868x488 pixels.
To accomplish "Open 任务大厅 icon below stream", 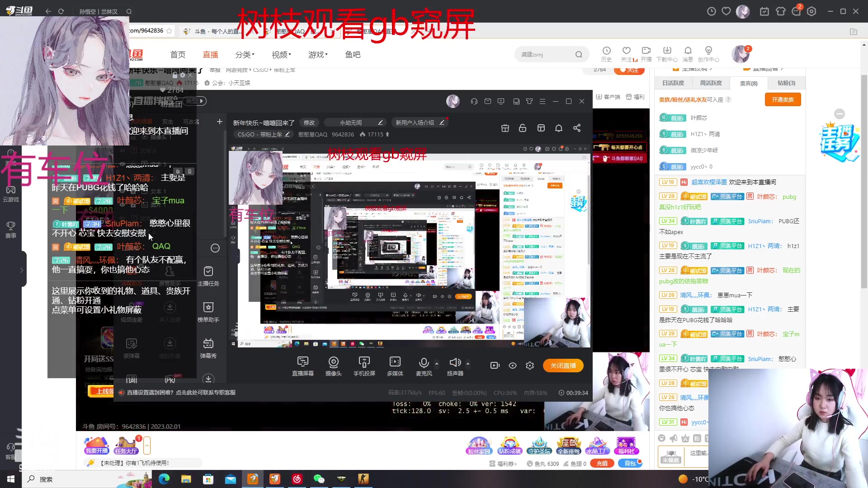I will pos(126,446).
